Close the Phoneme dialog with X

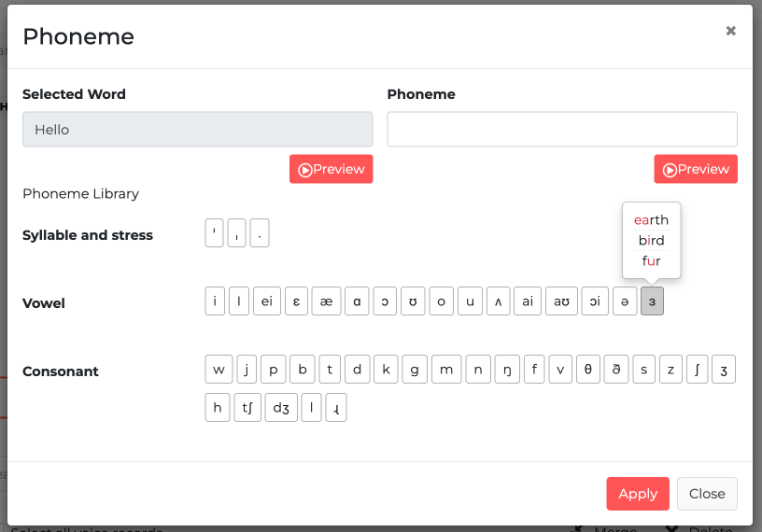pyautogui.click(x=731, y=31)
